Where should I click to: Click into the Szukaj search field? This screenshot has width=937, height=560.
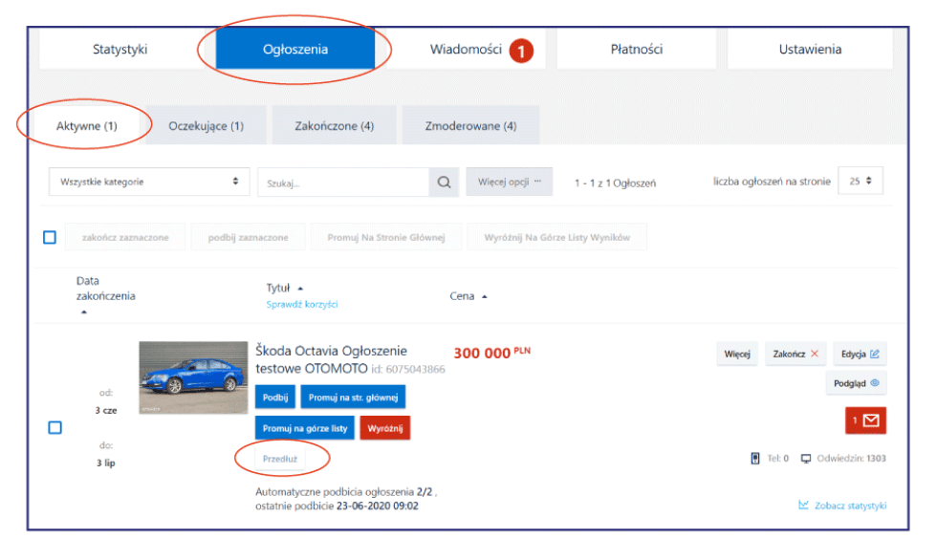point(343,183)
